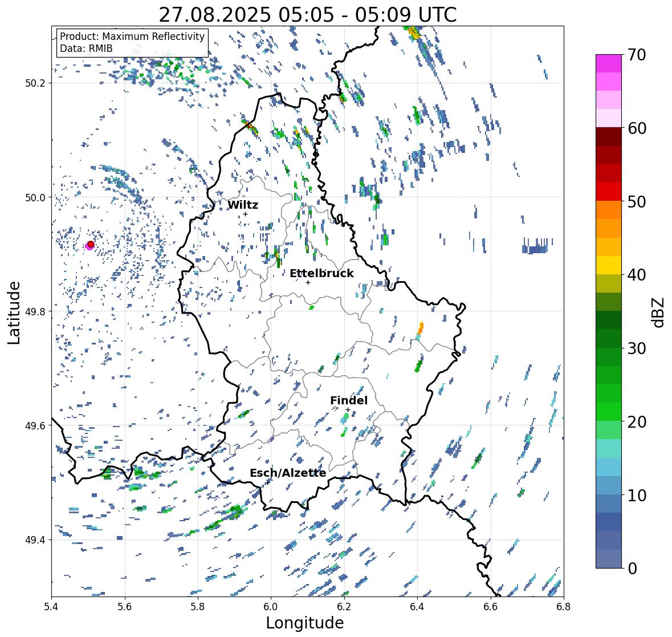Click the latitude tick label 49.6
The height and width of the screenshot is (637, 672).
[x=35, y=425]
